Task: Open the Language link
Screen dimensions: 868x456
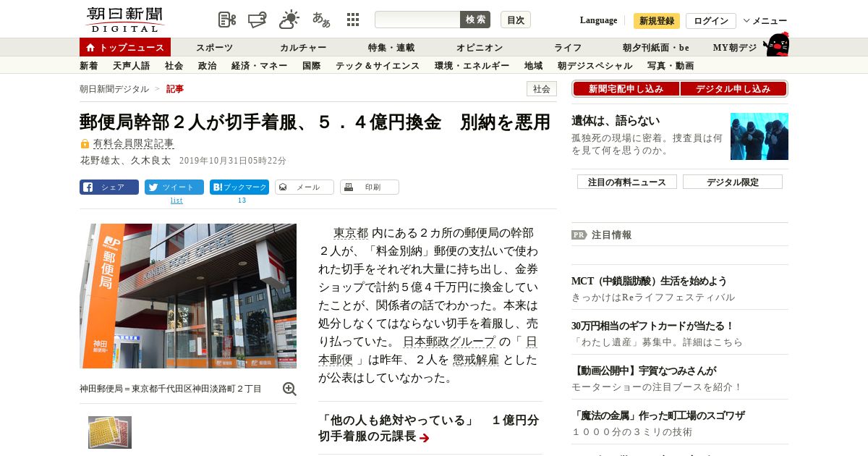Action: point(598,20)
